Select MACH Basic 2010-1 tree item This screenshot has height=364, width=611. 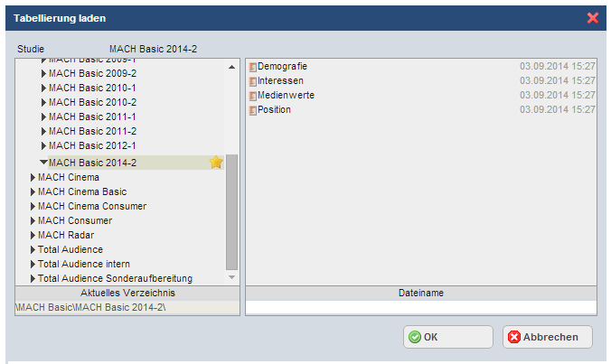pos(92,88)
